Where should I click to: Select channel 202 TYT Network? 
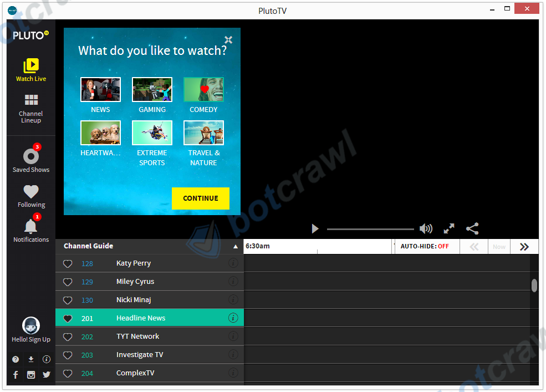click(x=150, y=337)
